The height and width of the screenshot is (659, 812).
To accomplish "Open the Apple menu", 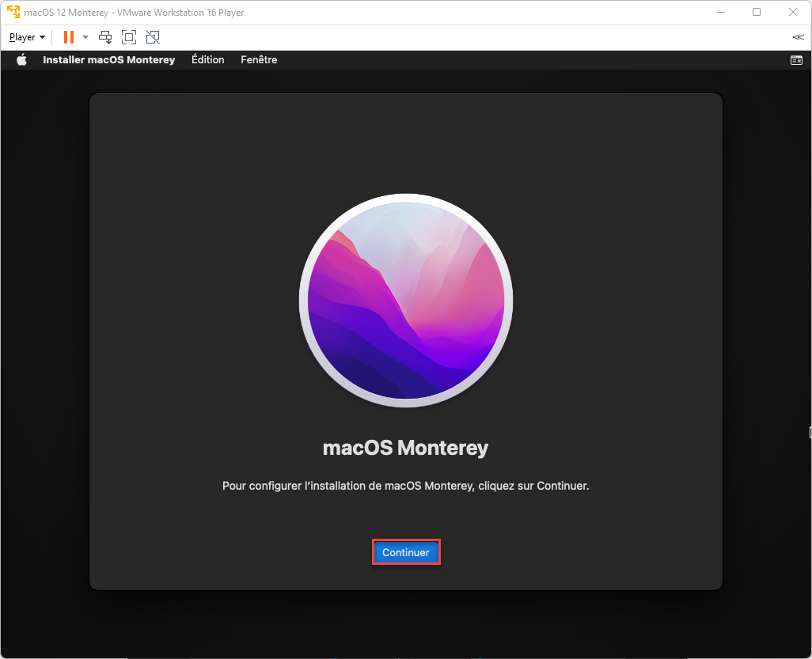I will [x=21, y=60].
